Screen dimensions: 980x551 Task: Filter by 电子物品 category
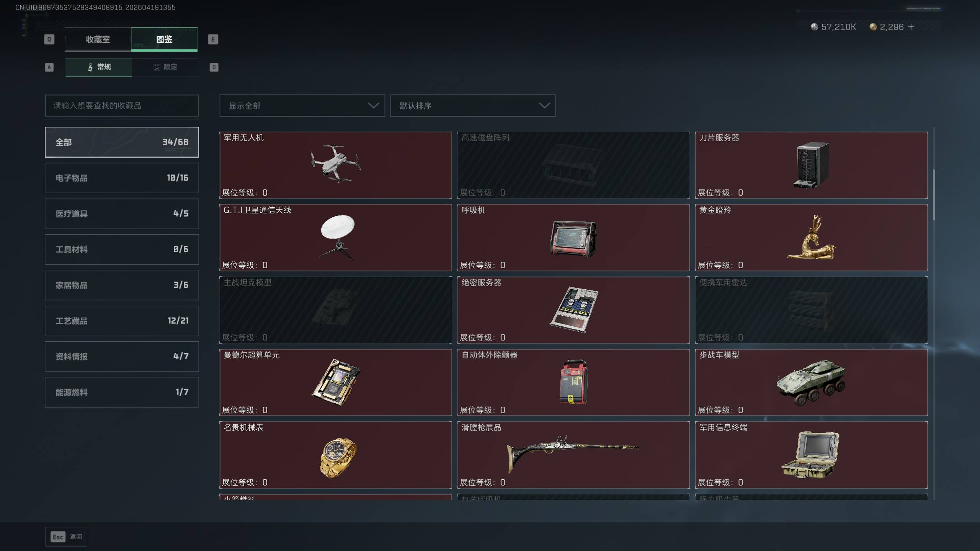tap(122, 178)
